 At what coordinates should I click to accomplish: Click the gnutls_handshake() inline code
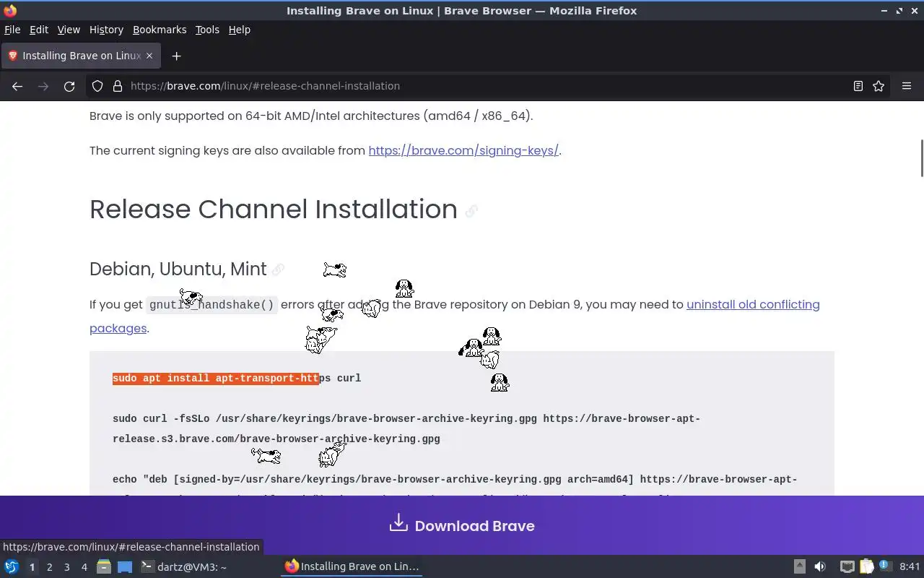click(x=212, y=305)
